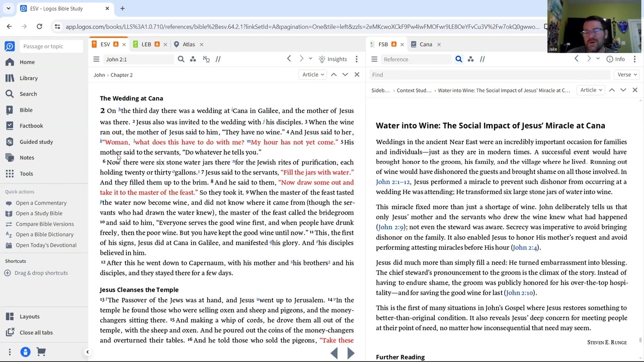Viewport: 644px width, 362px height.
Task: Click ESV panel three-dots visual filters icon
Action: pyautogui.click(x=193, y=59)
